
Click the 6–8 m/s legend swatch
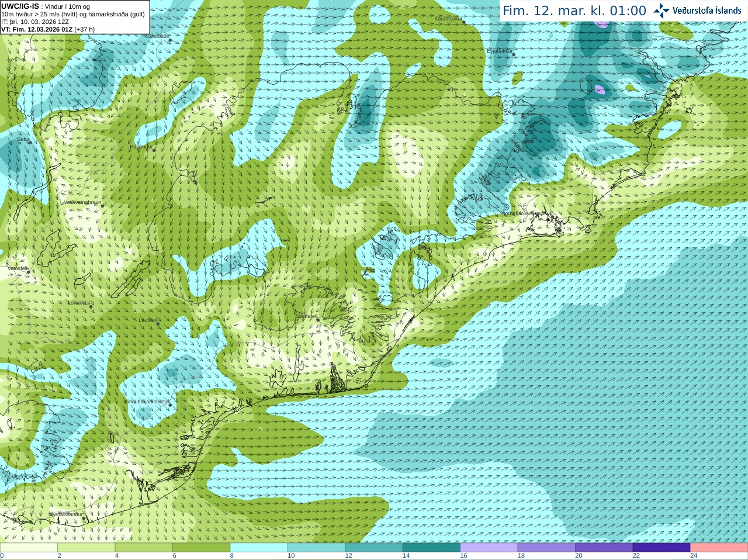(202, 548)
